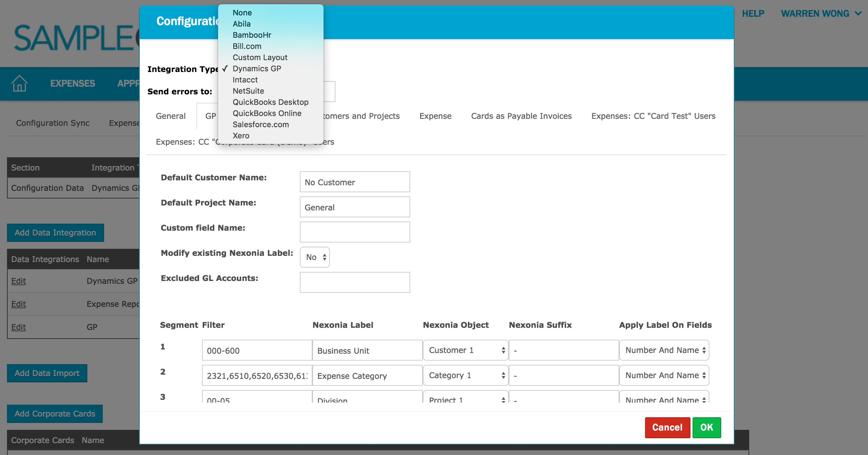Click Add Data Integration button
The width and height of the screenshot is (868, 455).
(55, 233)
